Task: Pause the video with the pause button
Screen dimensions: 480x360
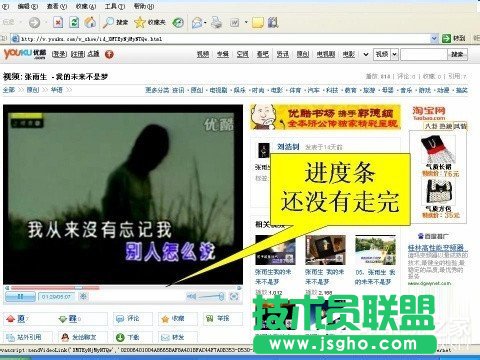Action: pos(20,296)
